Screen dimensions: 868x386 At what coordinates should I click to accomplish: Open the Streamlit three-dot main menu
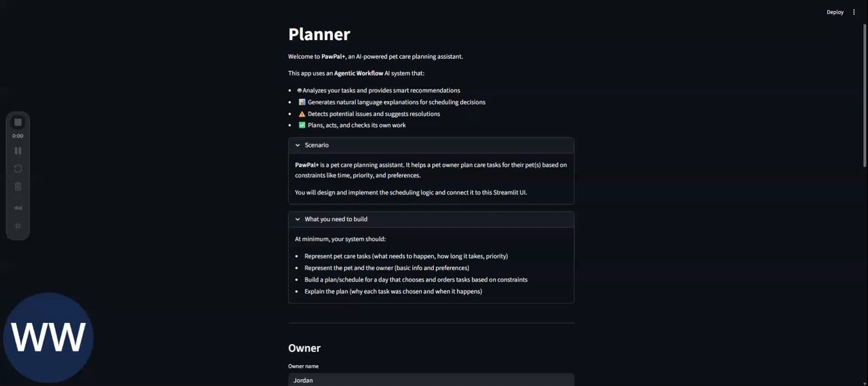(x=854, y=12)
